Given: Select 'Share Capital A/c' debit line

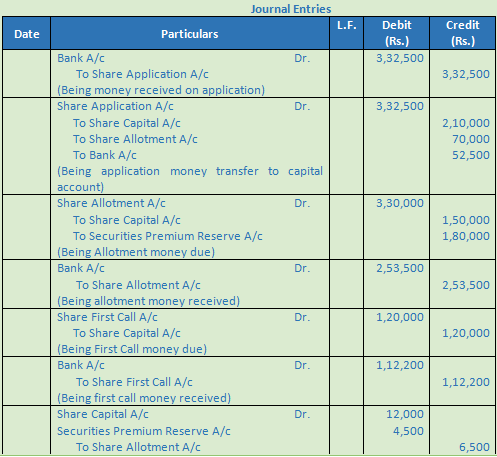Looking at the screenshot, I should pos(103,414).
